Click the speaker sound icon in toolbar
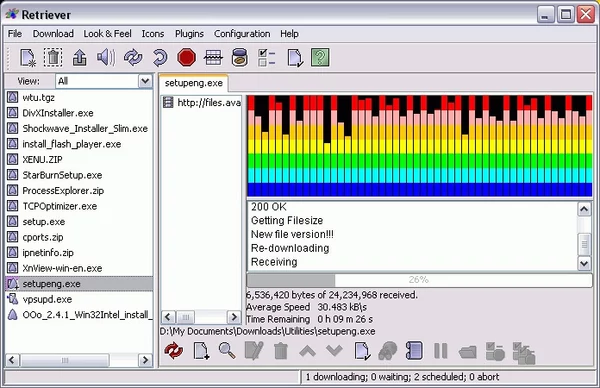The width and height of the screenshot is (600, 388). pyautogui.click(x=106, y=57)
